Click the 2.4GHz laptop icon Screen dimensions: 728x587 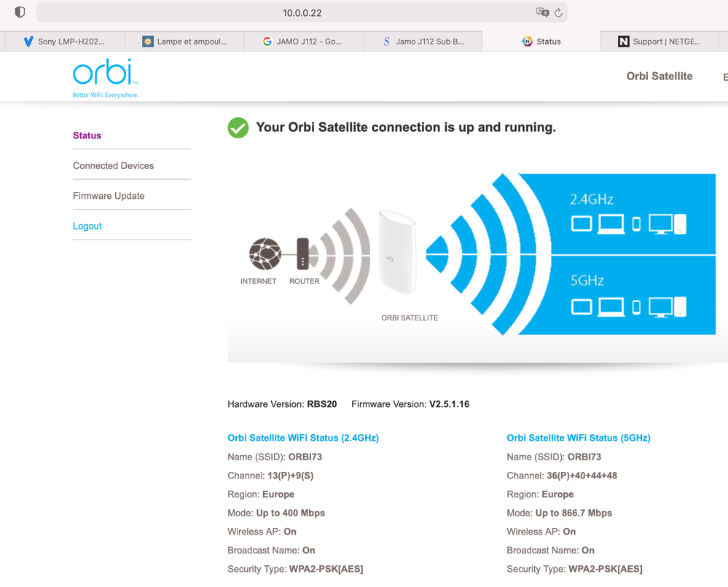(611, 224)
